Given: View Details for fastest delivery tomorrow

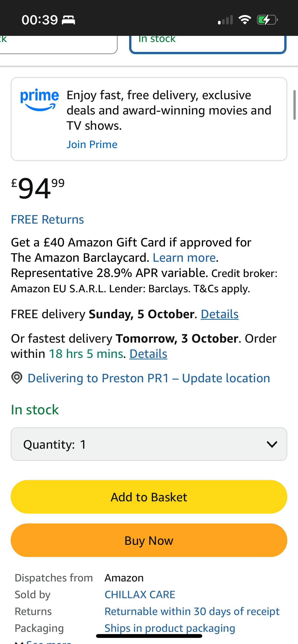Looking at the screenshot, I should [x=148, y=354].
